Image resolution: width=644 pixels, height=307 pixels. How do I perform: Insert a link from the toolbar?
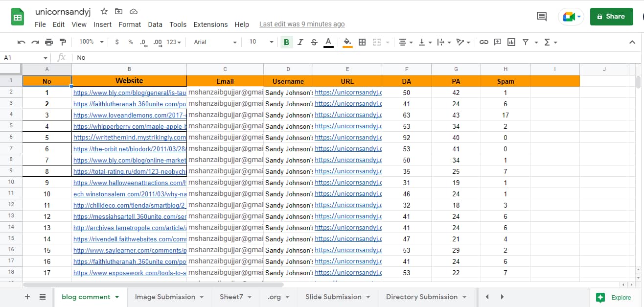click(484, 42)
